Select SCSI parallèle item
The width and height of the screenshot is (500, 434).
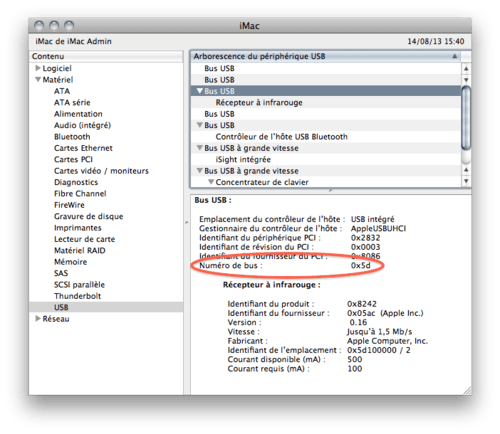click(x=79, y=285)
